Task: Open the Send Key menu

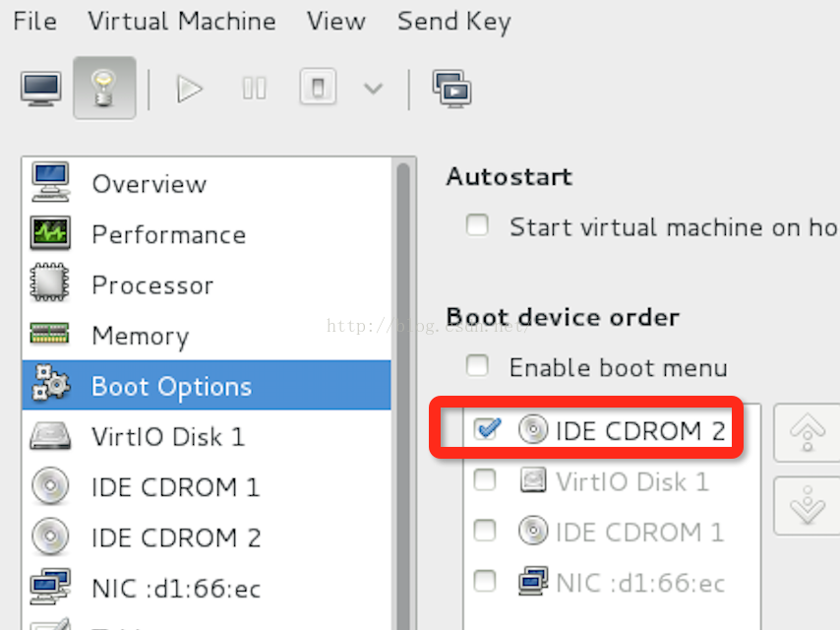Action: point(453,22)
